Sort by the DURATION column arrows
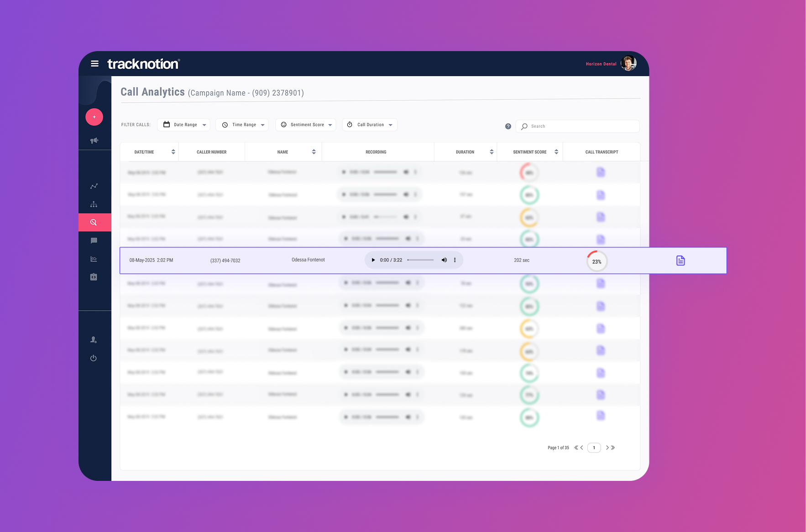Viewport: 806px width, 532px height. point(492,152)
